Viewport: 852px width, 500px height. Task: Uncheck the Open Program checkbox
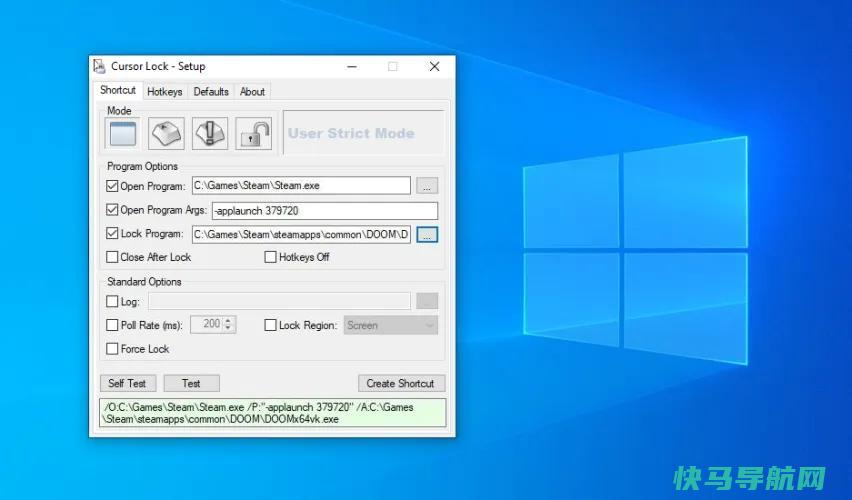[112, 186]
